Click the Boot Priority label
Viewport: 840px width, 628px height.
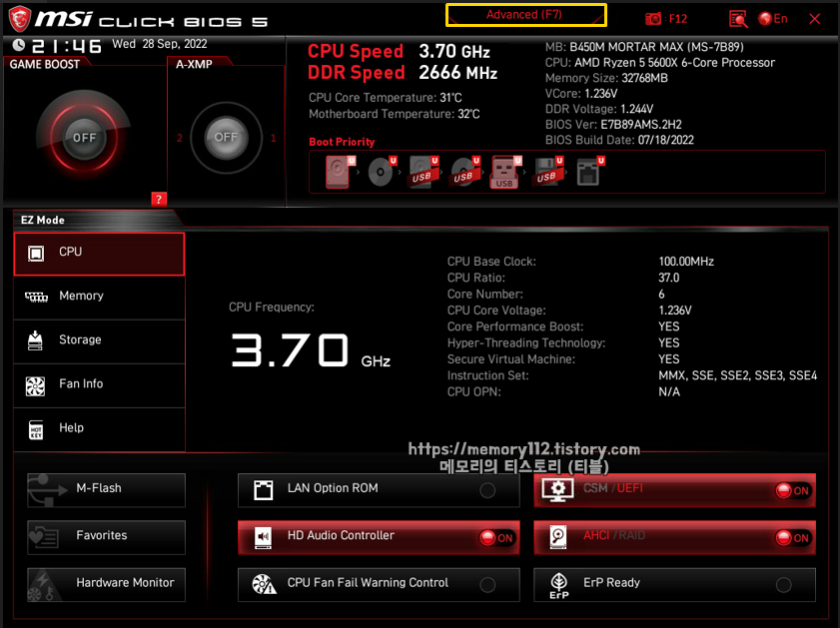click(342, 142)
